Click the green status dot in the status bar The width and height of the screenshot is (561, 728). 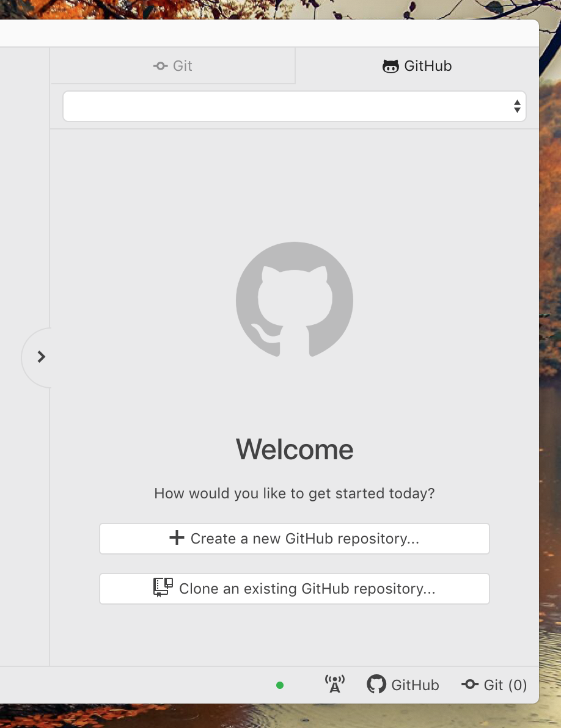pos(280,685)
